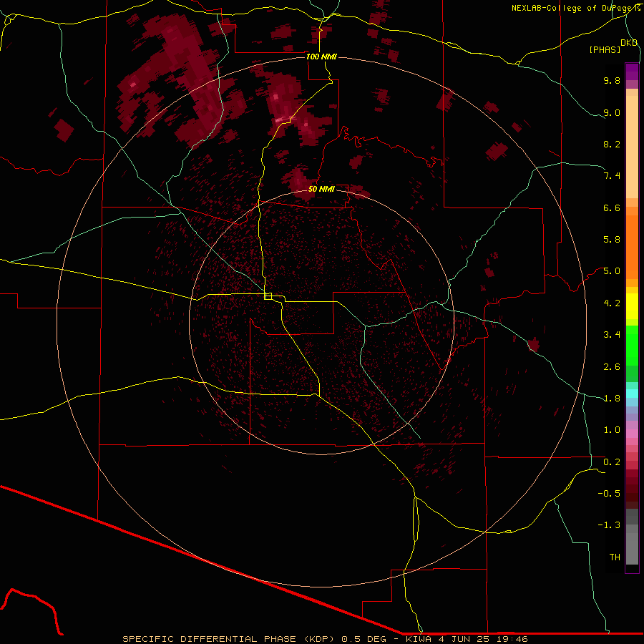This screenshot has height=644, width=644.
Task: Select the 0.2 scale label
Action: (612, 462)
